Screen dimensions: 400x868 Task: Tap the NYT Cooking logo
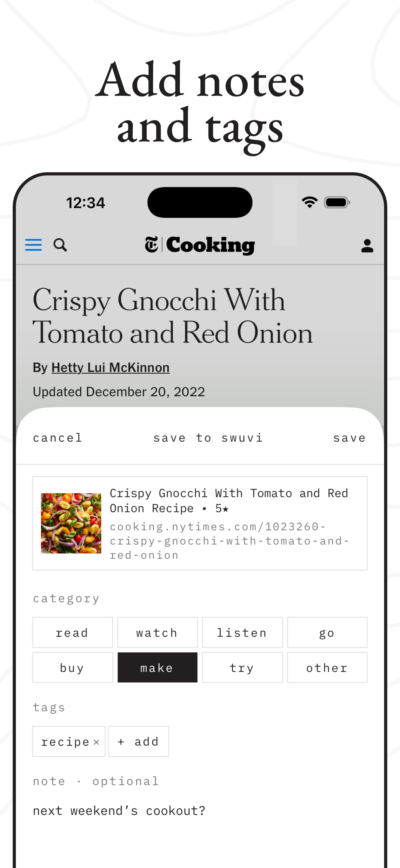point(200,245)
